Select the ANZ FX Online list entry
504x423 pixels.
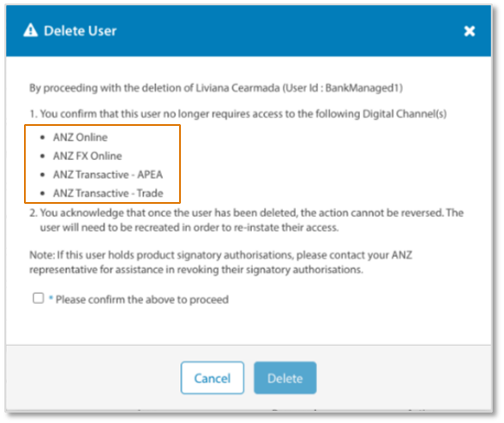(87, 156)
